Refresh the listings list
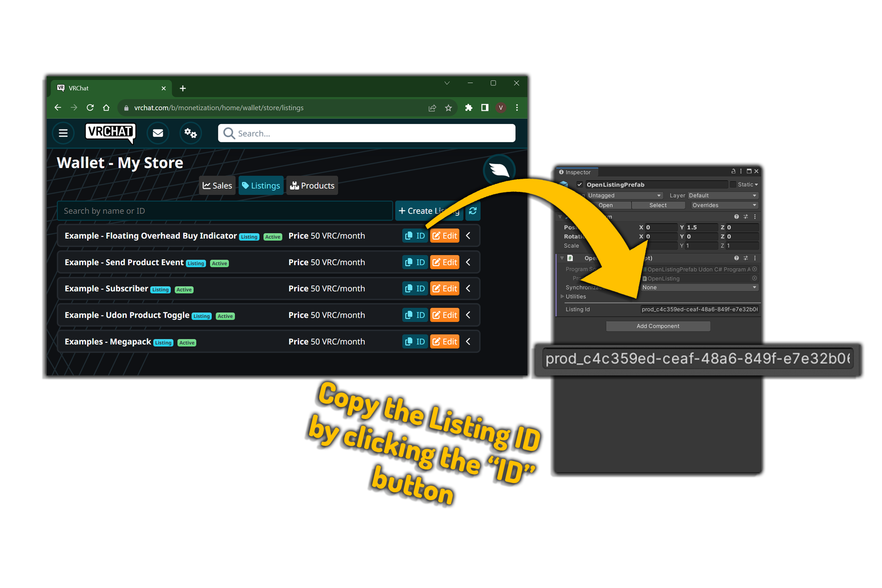 tap(473, 211)
